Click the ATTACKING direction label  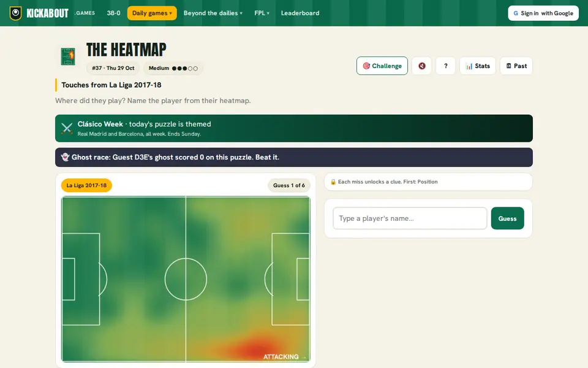(285, 357)
